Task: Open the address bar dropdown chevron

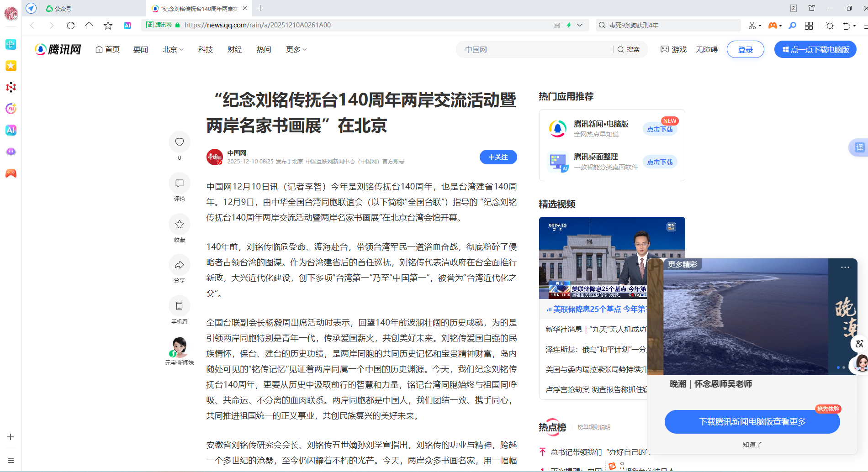Action: pyautogui.click(x=580, y=25)
